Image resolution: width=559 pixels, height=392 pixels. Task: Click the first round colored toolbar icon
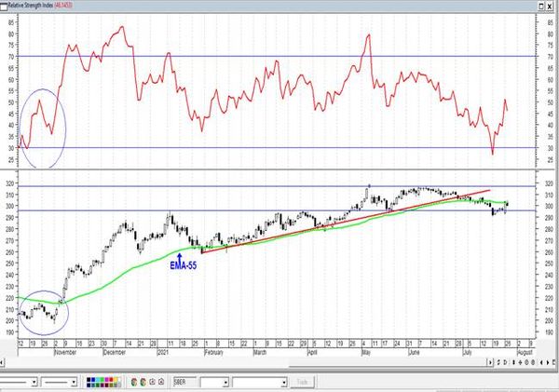click(134, 382)
